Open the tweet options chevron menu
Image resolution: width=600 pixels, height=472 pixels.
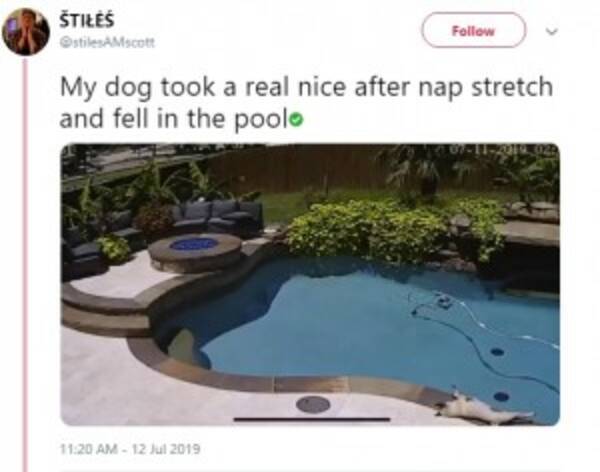click(x=552, y=31)
